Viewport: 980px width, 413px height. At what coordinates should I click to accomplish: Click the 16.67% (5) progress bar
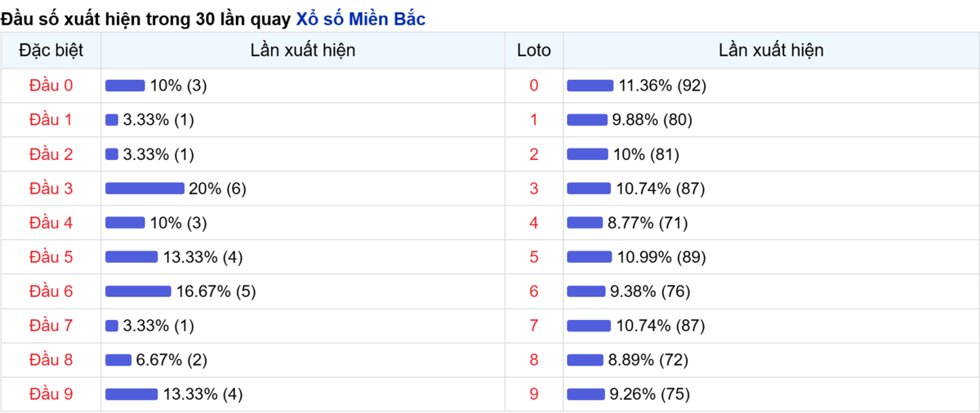pyautogui.click(x=138, y=291)
